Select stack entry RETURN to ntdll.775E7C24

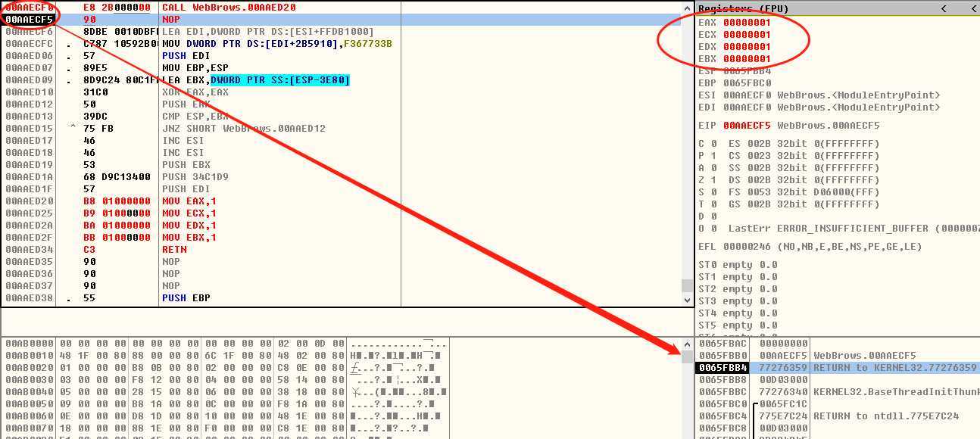pos(837,416)
